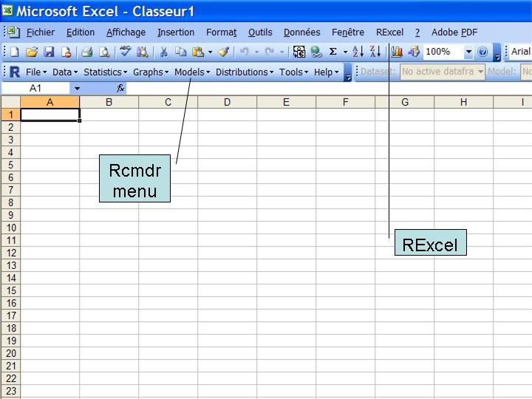Select column H header
The height and width of the screenshot is (399, 532).
coord(463,102)
